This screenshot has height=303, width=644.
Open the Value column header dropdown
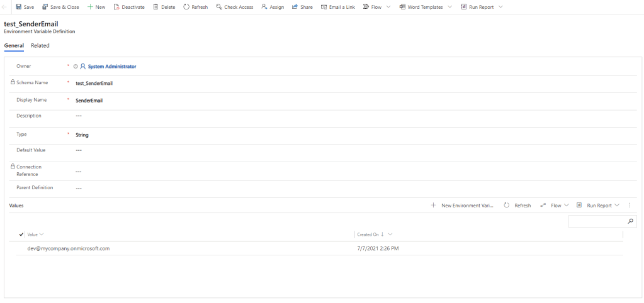(42, 234)
